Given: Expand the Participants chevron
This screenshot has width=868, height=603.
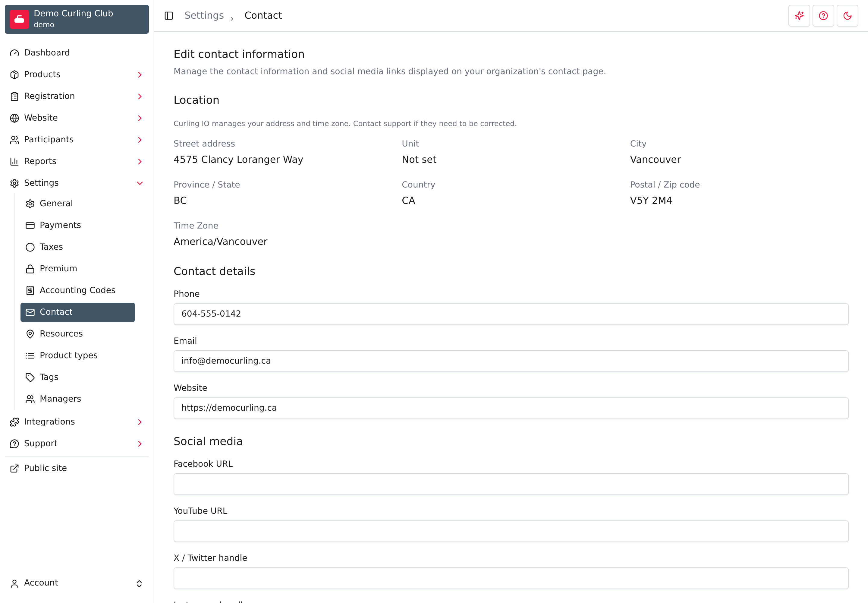Looking at the screenshot, I should [x=140, y=140].
